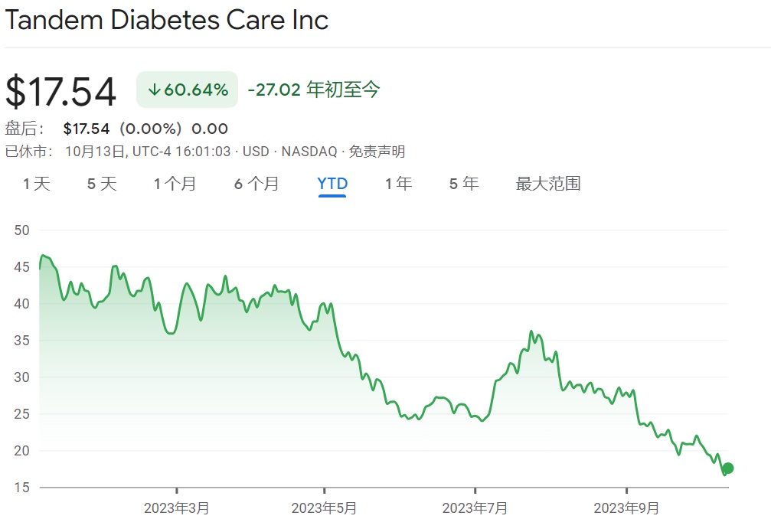Image resolution: width=771 pixels, height=532 pixels.
Task: Open the 免责声明 disclaimer link
Action: pos(377,152)
